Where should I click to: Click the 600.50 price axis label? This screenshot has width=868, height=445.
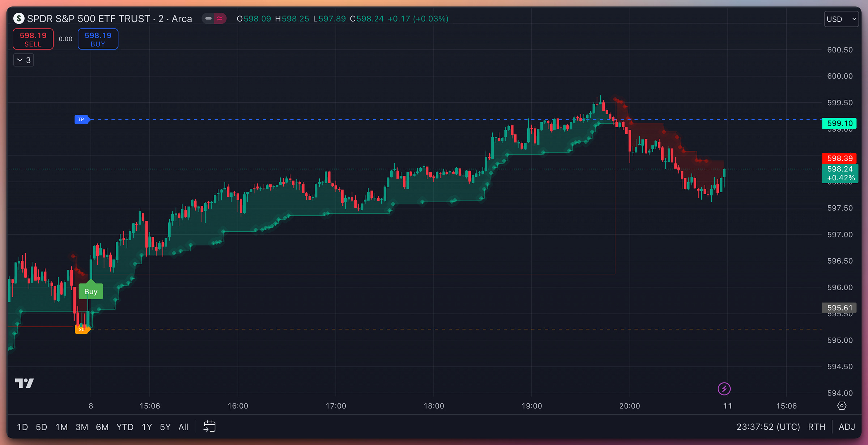point(840,50)
